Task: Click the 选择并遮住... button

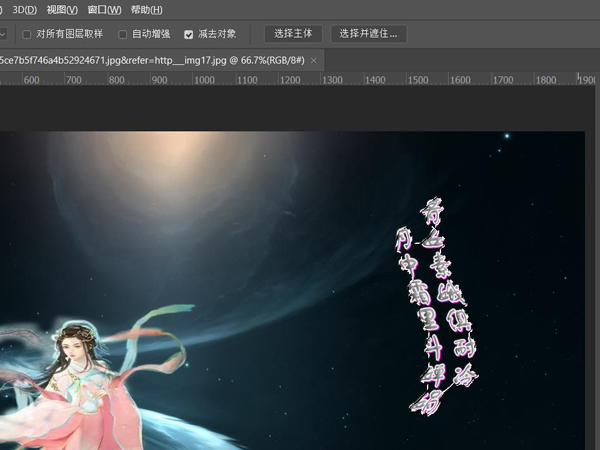Action: click(369, 34)
